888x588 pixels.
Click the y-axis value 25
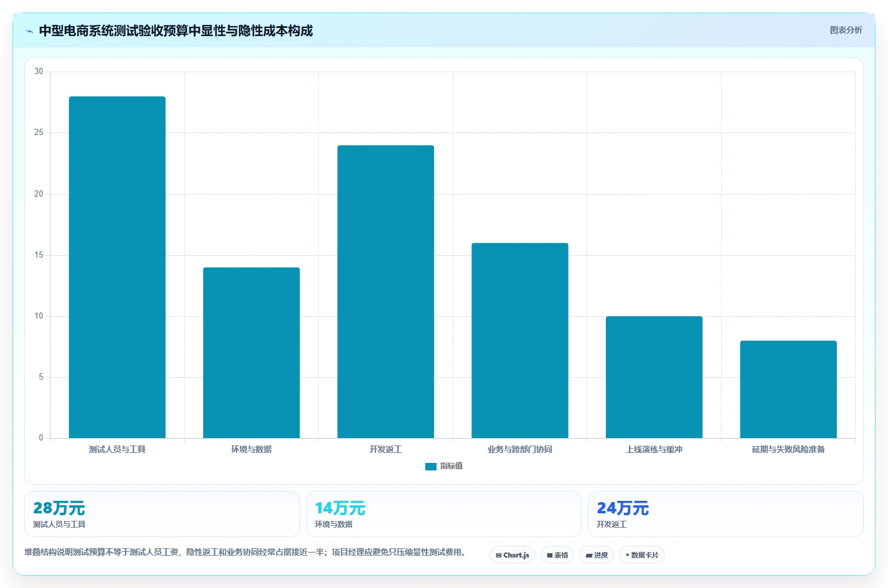point(39,133)
